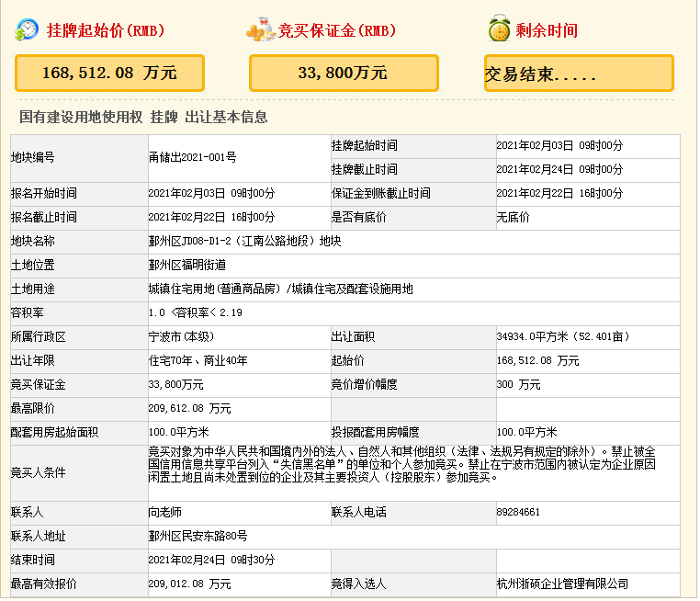
Task: Click the registration deadline value beside 报名截止时间
Action: pos(211,218)
